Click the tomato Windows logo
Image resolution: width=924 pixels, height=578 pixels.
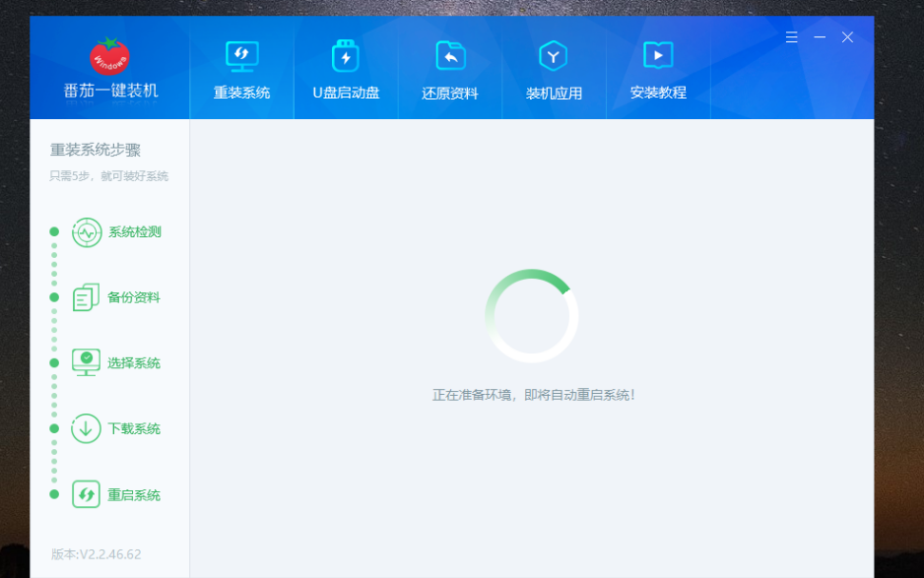pos(109,56)
